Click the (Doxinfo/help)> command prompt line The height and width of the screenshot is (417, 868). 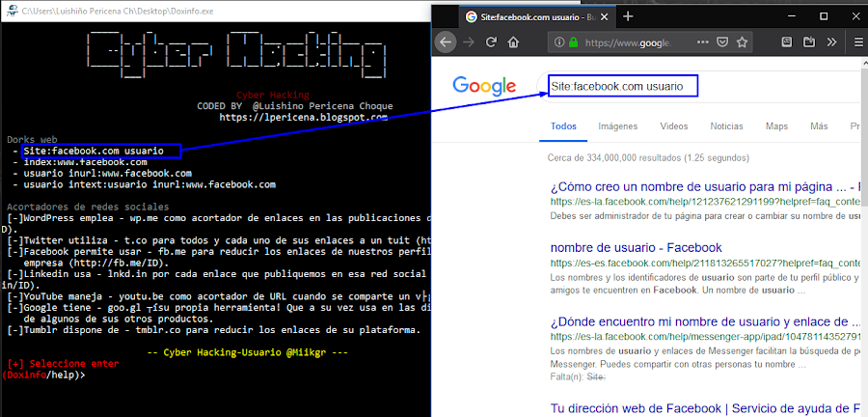click(43, 375)
